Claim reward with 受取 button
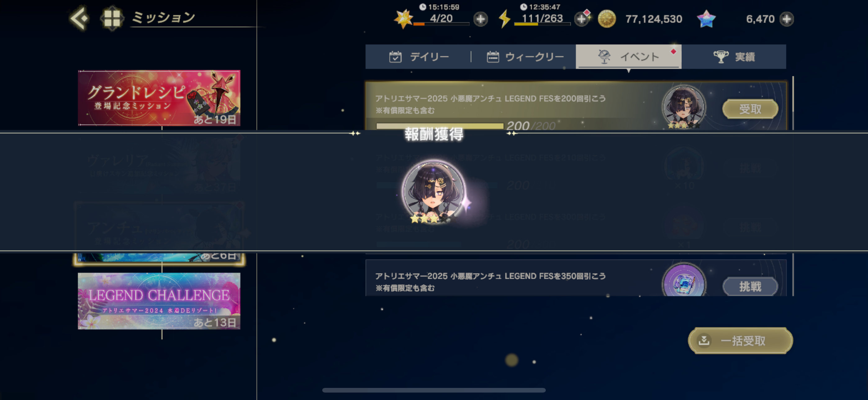The height and width of the screenshot is (400, 868). (750, 109)
